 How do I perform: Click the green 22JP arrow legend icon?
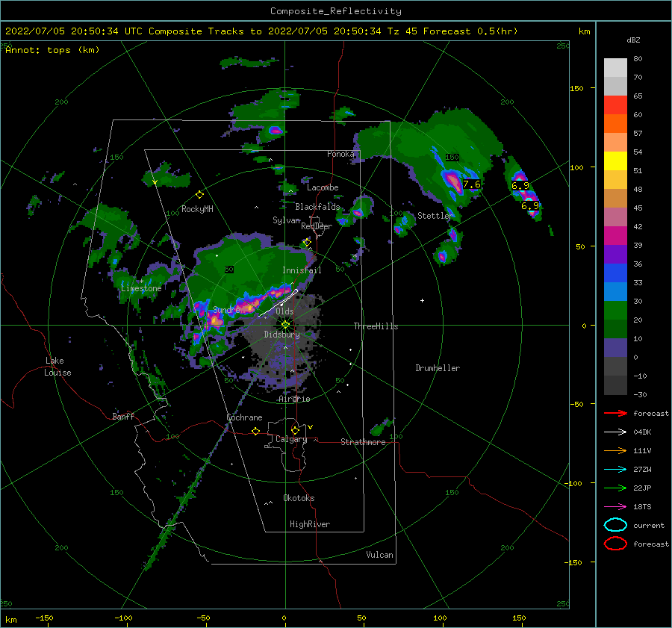click(615, 488)
